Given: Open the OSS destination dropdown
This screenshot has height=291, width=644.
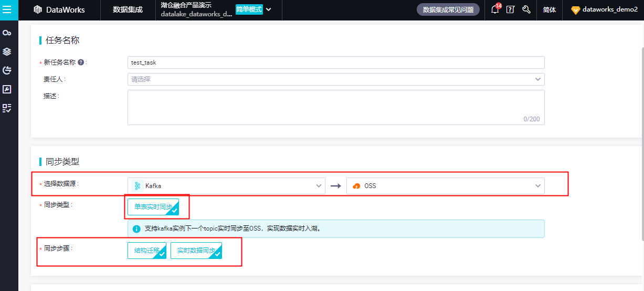Looking at the screenshot, I should pos(446,186).
